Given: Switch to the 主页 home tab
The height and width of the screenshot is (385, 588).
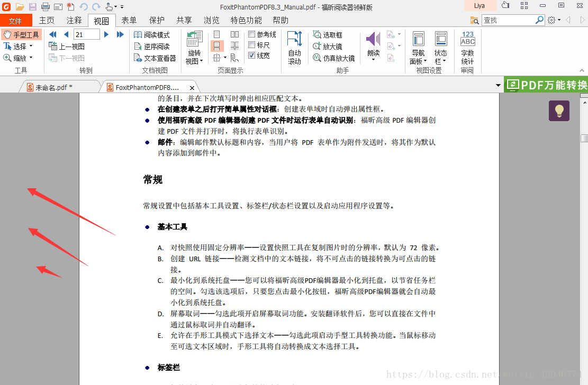Looking at the screenshot, I should pos(47,20).
